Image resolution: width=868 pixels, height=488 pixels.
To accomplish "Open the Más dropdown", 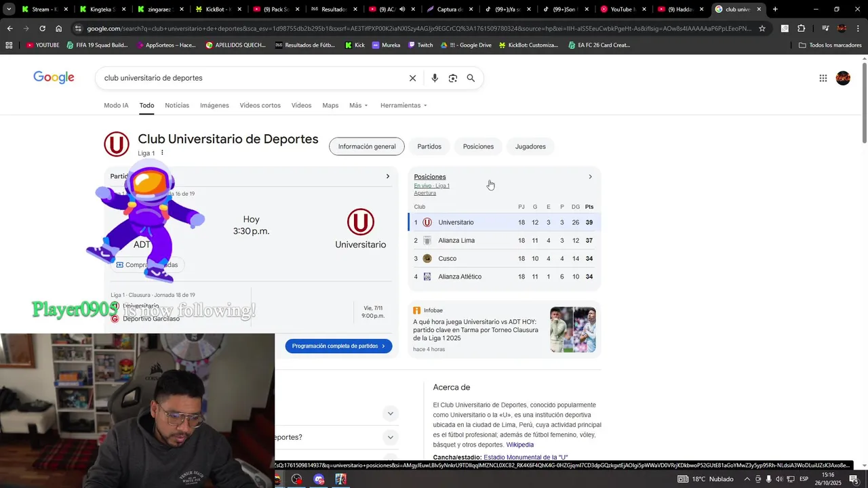I will (358, 105).
